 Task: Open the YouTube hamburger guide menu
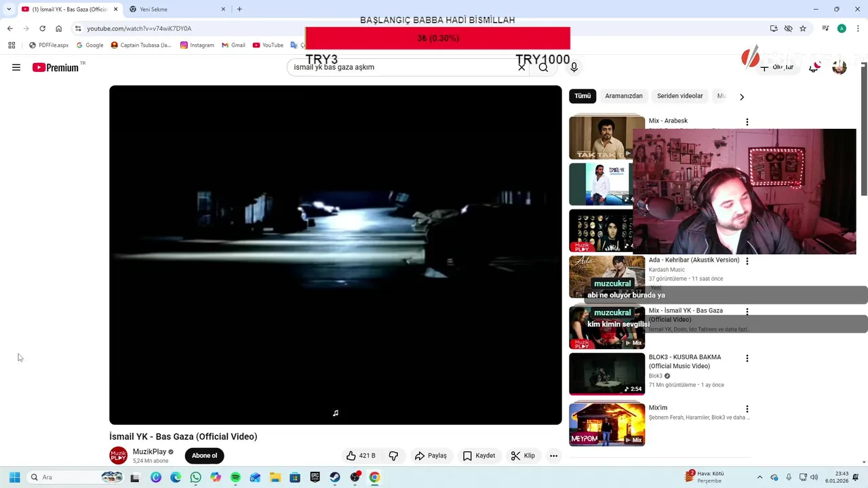[x=16, y=67]
